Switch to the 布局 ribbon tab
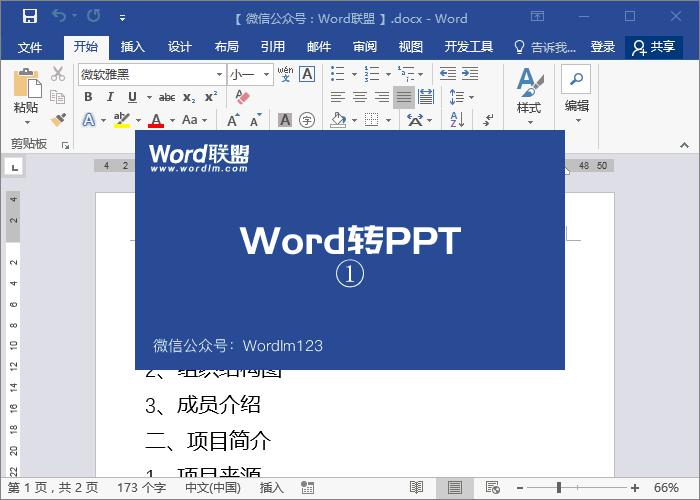This screenshot has height=500, width=700. point(226,46)
